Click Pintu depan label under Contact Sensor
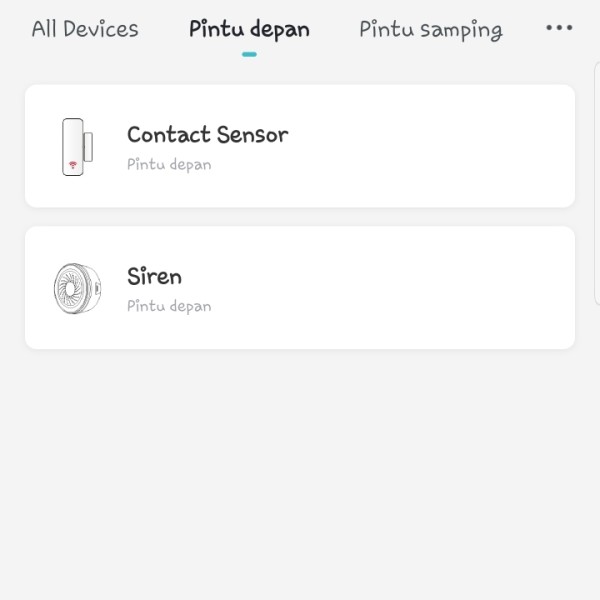Viewport: 600px width, 600px height. (169, 165)
